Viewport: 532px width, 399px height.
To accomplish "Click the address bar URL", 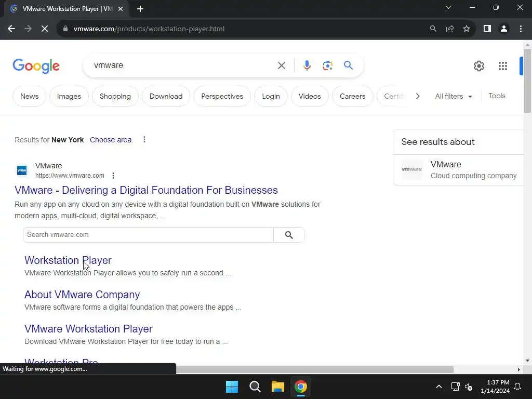I will [x=149, y=29].
